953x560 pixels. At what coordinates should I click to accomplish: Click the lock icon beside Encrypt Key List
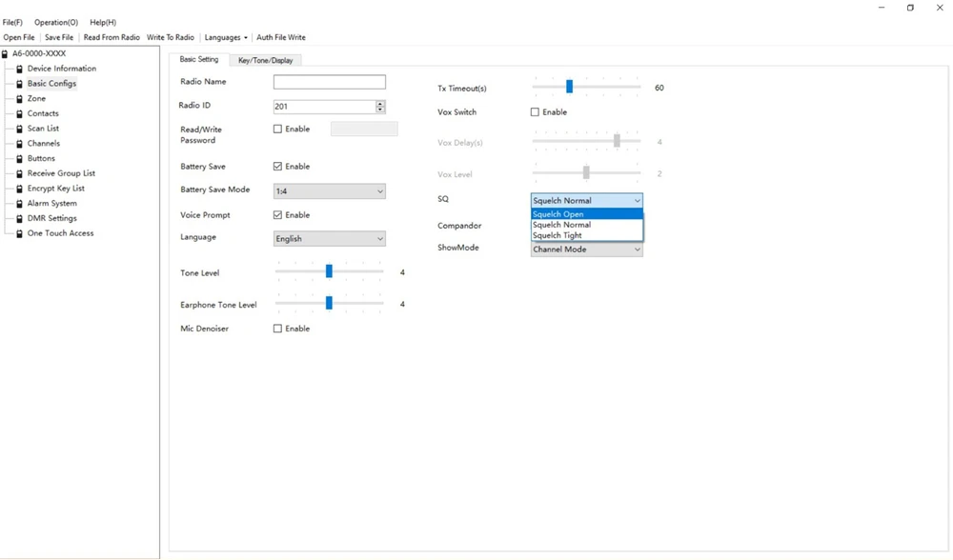pyautogui.click(x=19, y=189)
